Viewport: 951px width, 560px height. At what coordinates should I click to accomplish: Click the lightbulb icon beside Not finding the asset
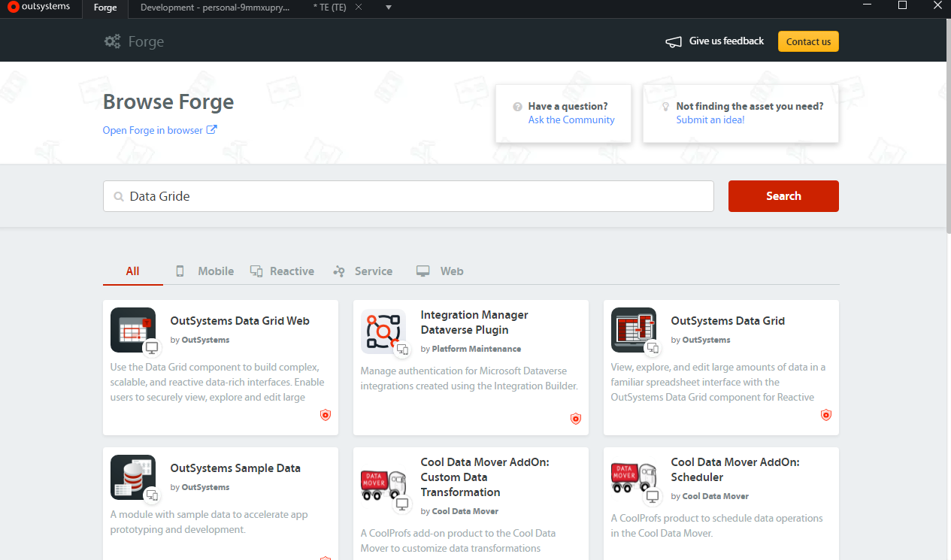pos(665,106)
